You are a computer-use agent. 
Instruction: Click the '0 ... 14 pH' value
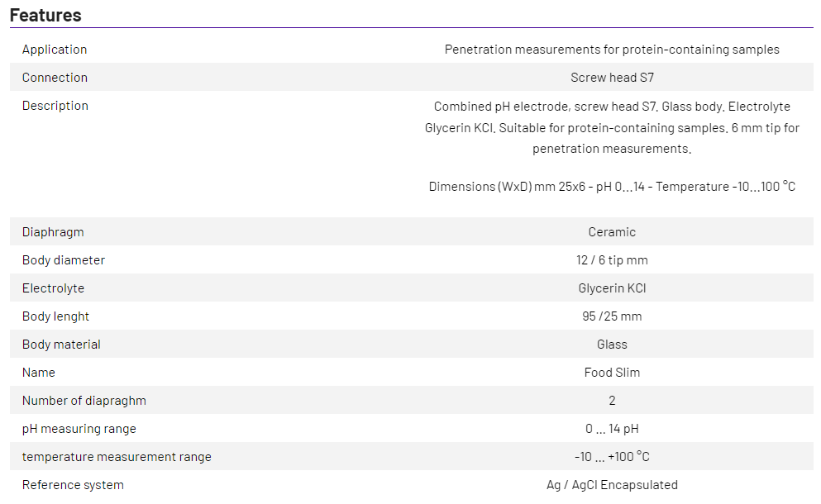click(612, 429)
